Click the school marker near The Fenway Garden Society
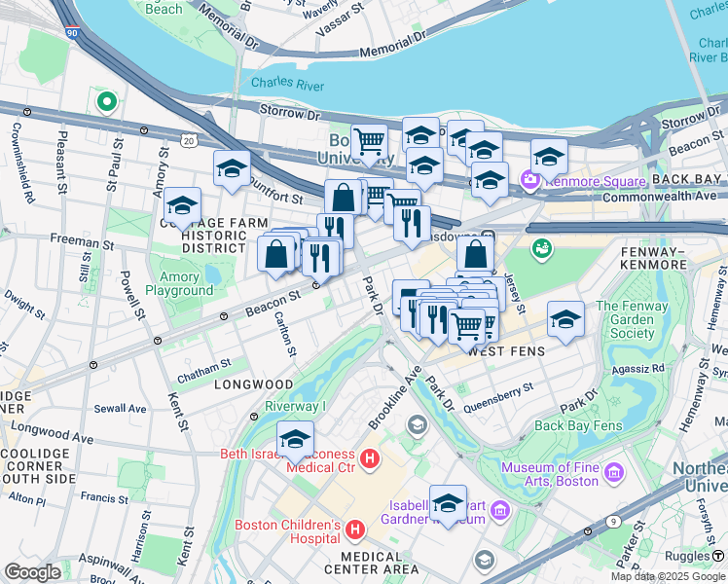The height and width of the screenshot is (584, 728). click(565, 321)
